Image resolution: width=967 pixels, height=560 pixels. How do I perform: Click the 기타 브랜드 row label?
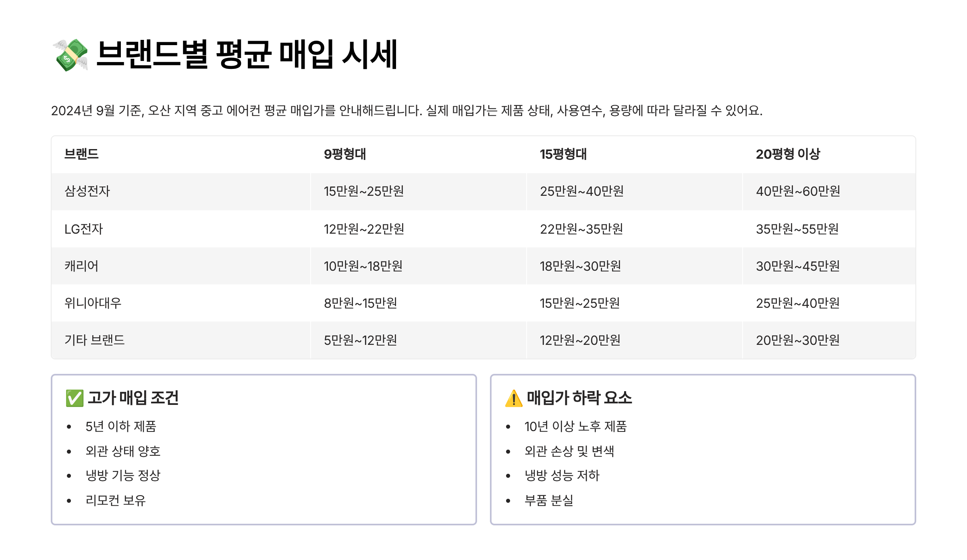pyautogui.click(x=95, y=340)
